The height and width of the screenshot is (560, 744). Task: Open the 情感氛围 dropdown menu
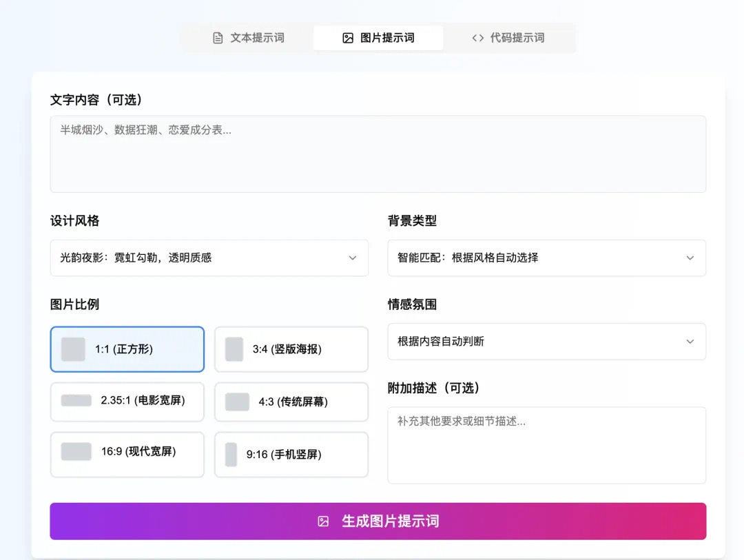[546, 342]
